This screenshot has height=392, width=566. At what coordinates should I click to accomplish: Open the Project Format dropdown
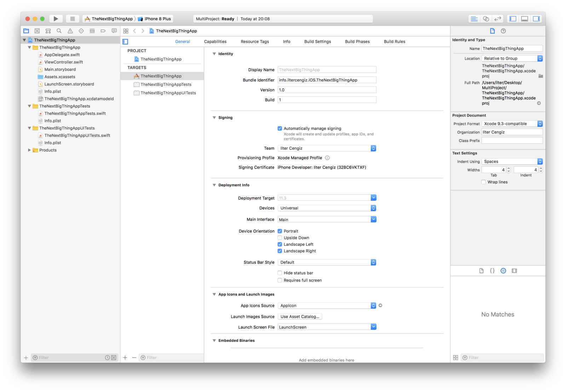(x=512, y=124)
